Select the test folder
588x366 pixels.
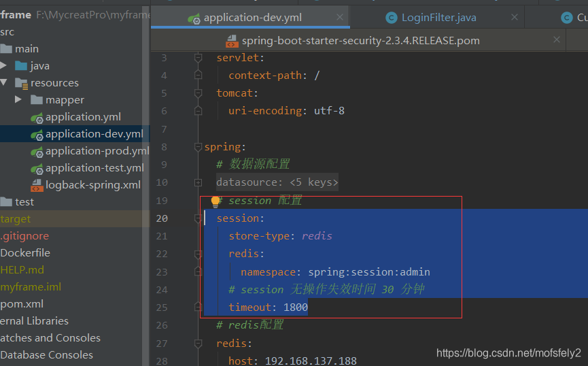click(x=24, y=202)
